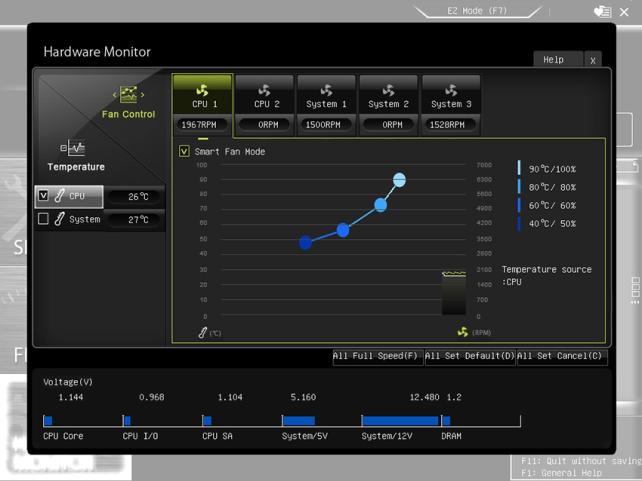Open the Fan Control section icon

pyautogui.click(x=129, y=95)
